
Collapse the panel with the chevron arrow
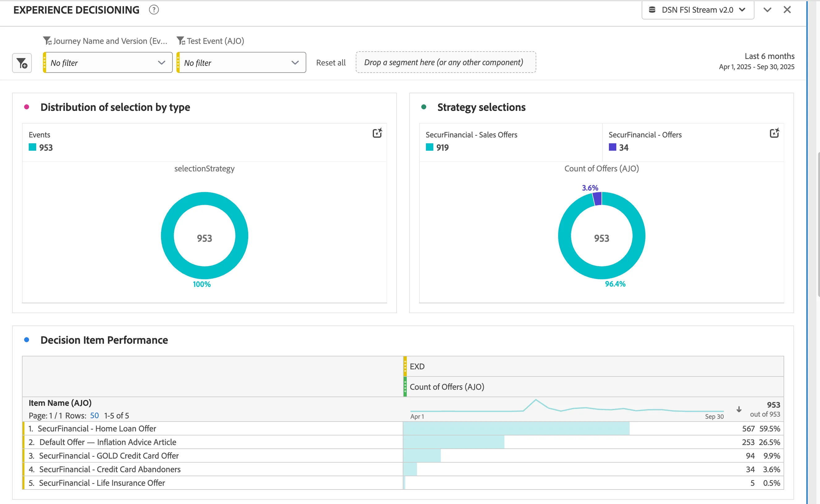[767, 10]
